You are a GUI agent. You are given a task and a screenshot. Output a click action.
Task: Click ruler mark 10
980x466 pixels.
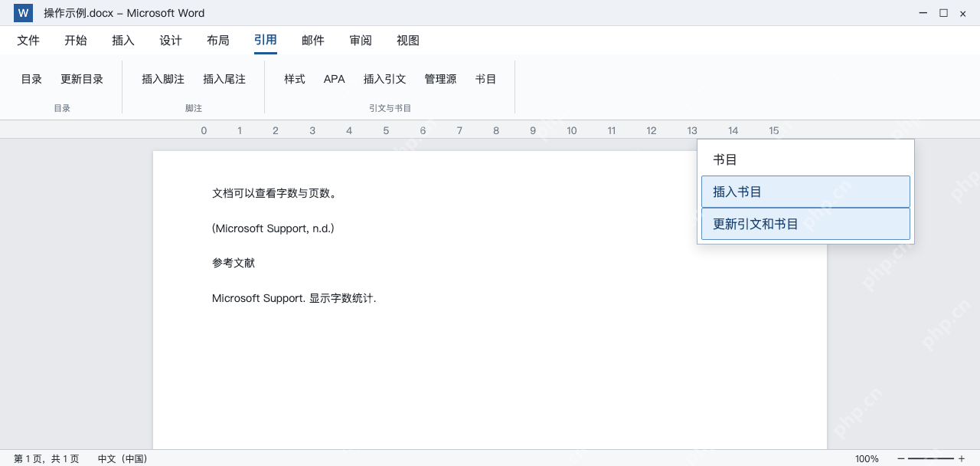(572, 130)
